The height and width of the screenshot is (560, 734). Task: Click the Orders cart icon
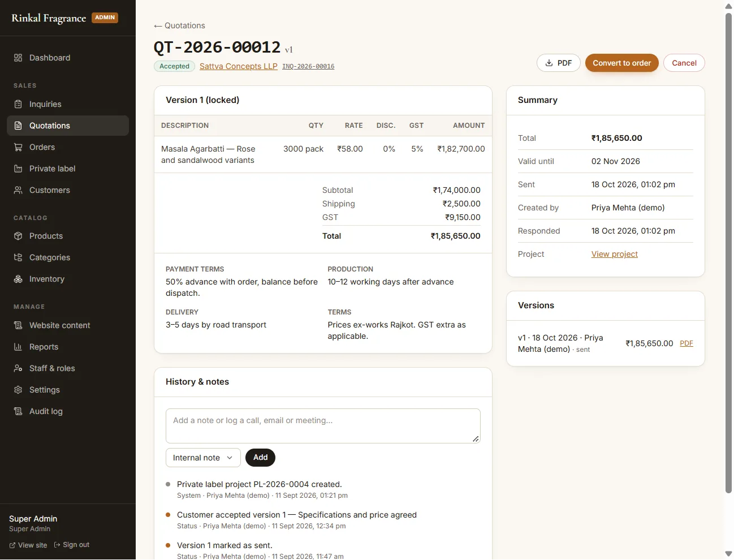click(x=18, y=147)
